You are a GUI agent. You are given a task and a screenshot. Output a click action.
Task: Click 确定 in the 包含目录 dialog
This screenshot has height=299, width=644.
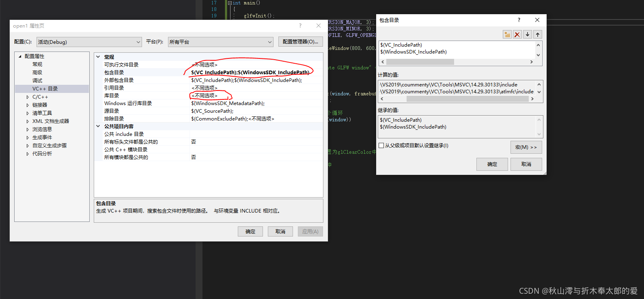pyautogui.click(x=492, y=164)
